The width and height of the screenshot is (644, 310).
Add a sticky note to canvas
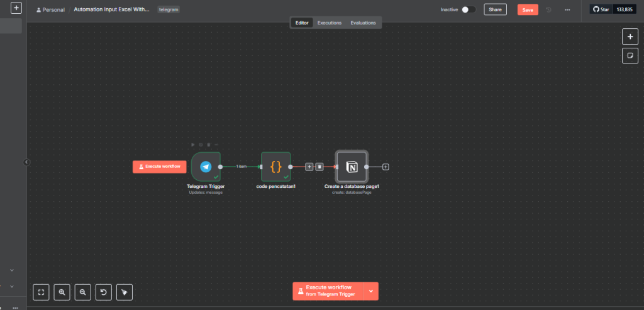tap(630, 56)
